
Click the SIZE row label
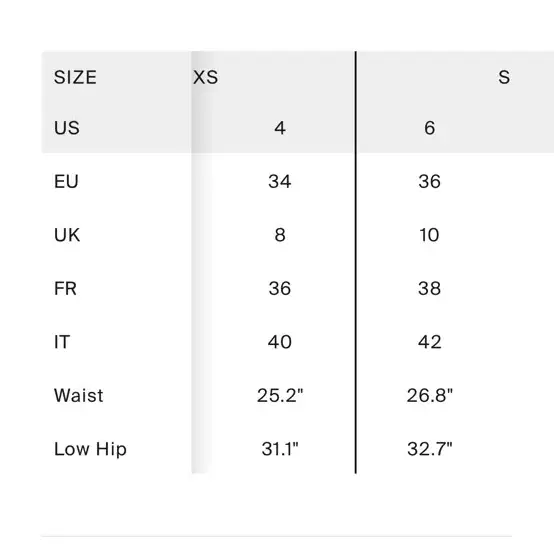75,77
